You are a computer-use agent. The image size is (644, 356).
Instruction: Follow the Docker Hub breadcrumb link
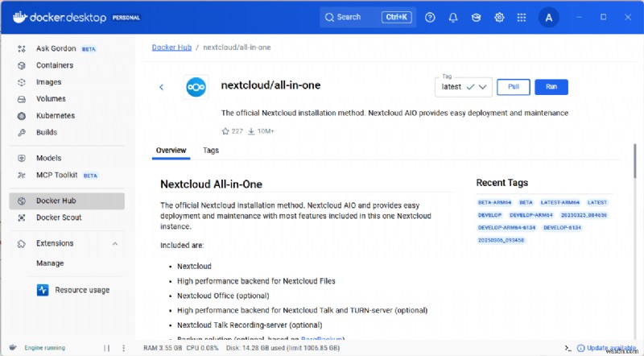point(171,48)
